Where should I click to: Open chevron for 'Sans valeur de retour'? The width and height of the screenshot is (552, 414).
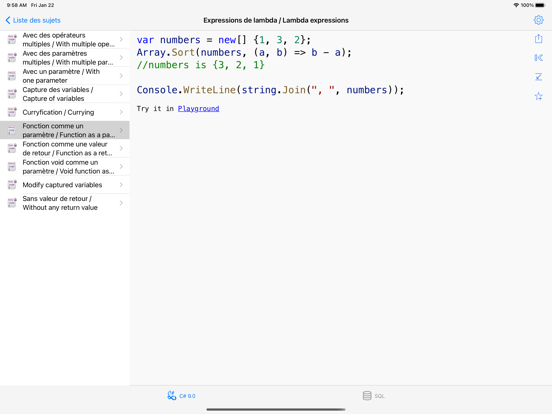click(121, 203)
